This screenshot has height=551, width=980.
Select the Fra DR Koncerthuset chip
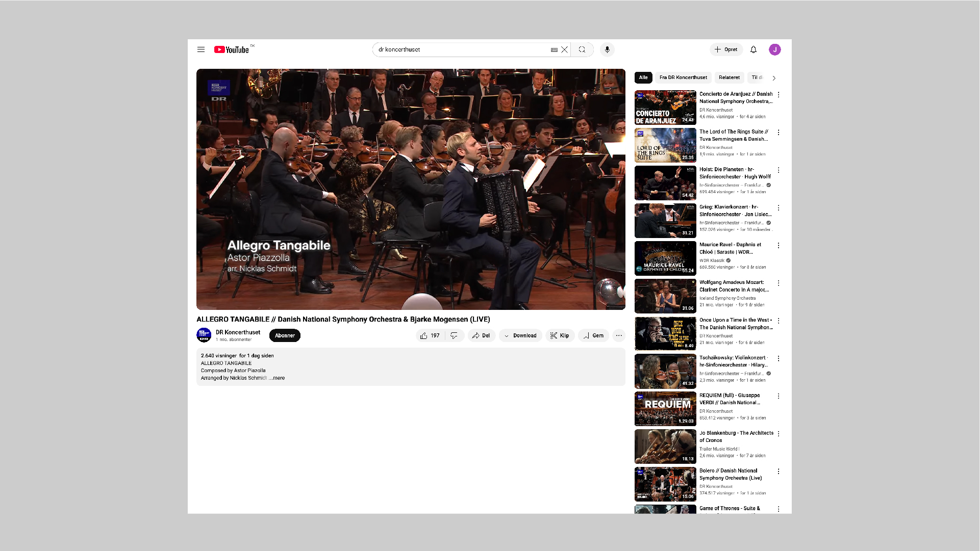click(683, 77)
